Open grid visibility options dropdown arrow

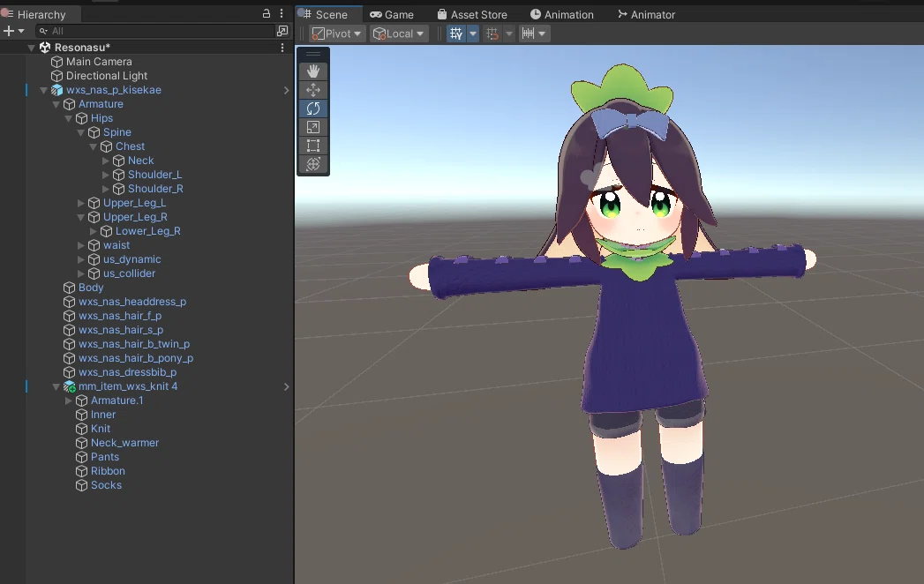(x=473, y=34)
